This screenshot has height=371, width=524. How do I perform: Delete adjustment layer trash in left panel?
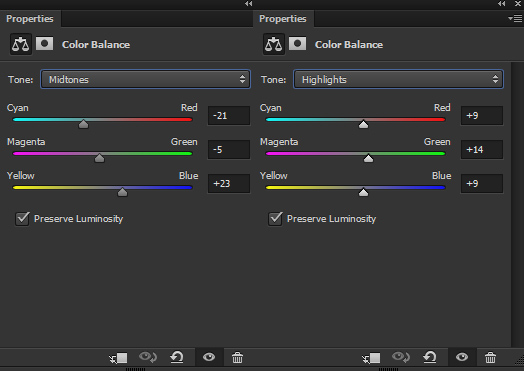click(x=237, y=357)
